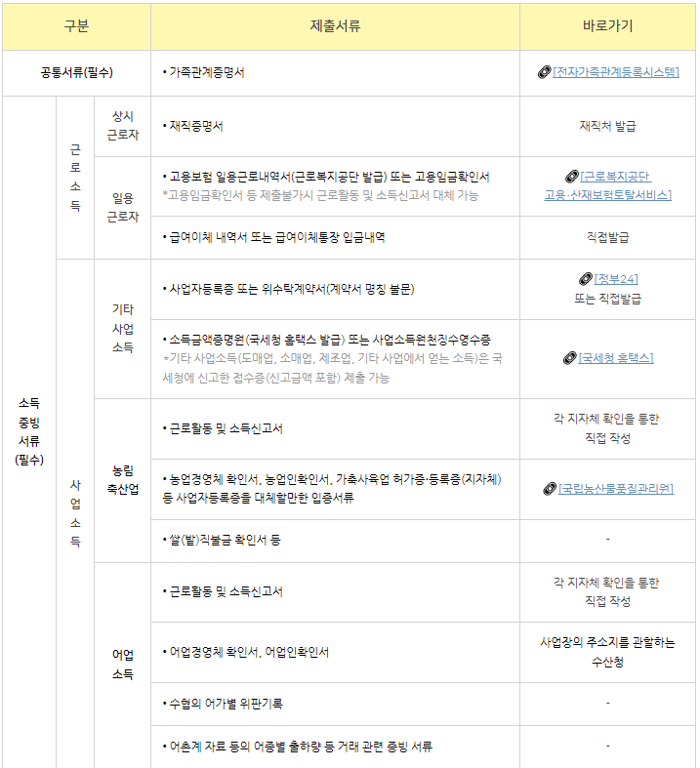The width and height of the screenshot is (700, 768).
Task: Click the link icon beside 근로복지공단
Action: [x=572, y=177]
